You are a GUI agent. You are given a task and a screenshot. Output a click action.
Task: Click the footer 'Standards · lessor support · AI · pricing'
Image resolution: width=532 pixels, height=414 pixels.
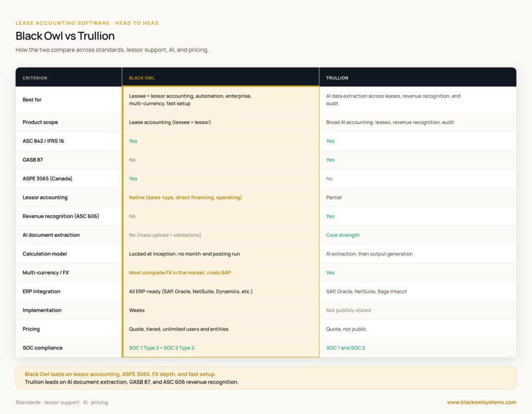tap(62, 402)
